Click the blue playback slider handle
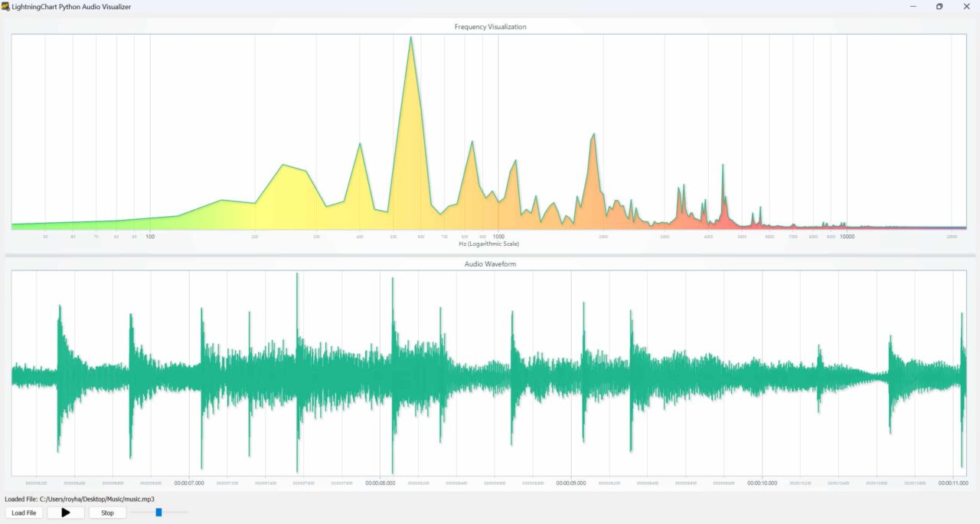Viewport: 980px width, 524px height. 158,512
